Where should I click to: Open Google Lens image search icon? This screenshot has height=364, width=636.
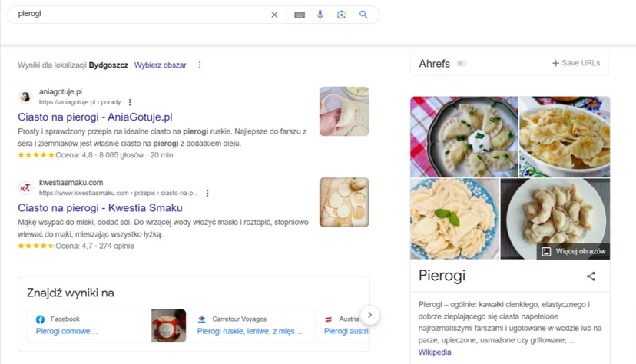point(342,15)
